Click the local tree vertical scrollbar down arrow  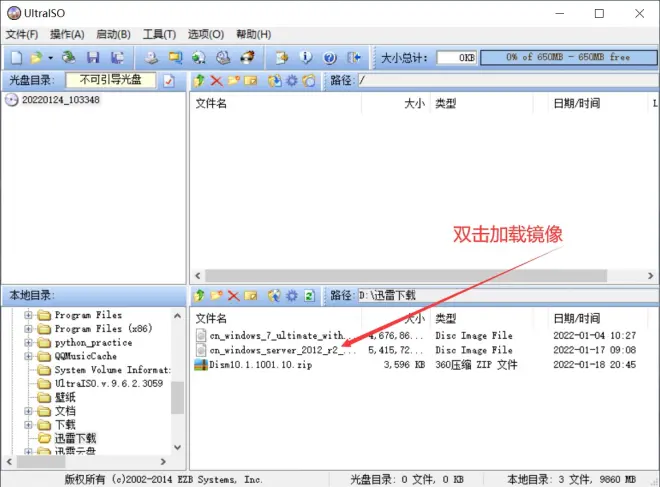pos(178,447)
